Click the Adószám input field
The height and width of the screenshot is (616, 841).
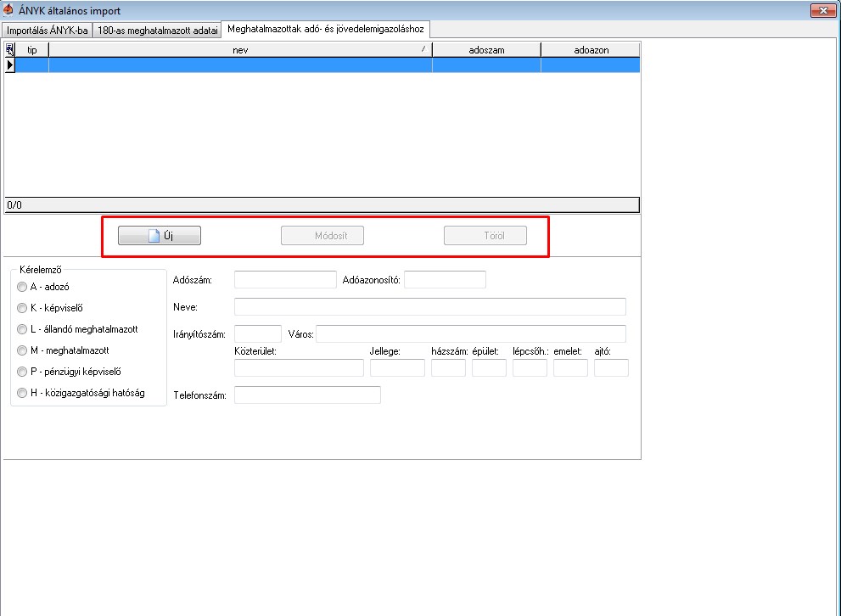(285, 279)
